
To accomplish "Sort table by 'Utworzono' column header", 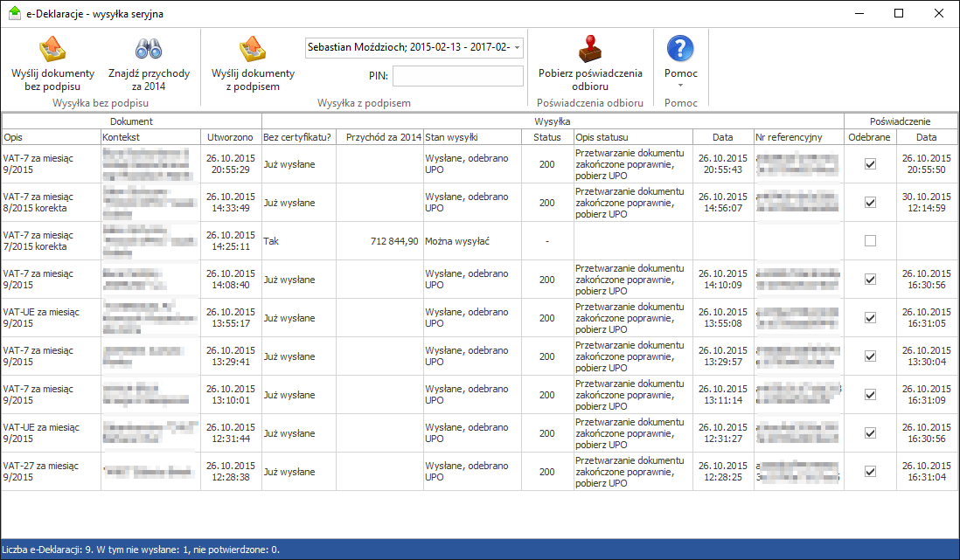I will click(231, 137).
